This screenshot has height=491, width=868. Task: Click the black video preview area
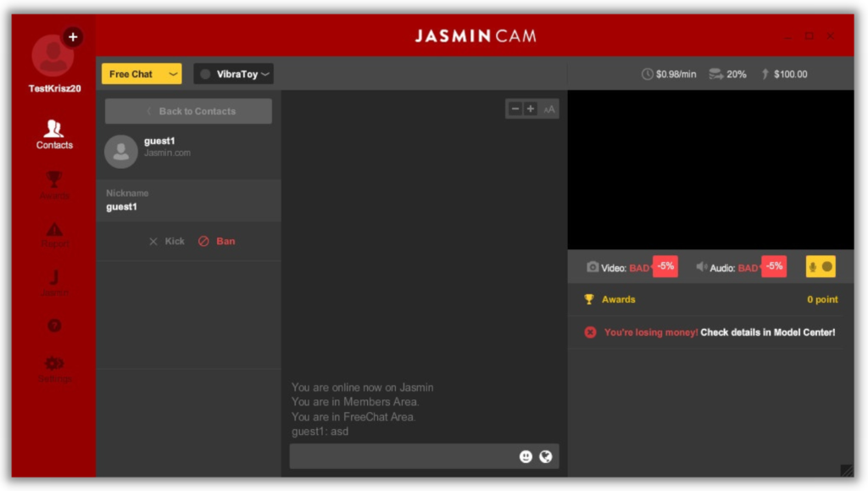(x=710, y=170)
